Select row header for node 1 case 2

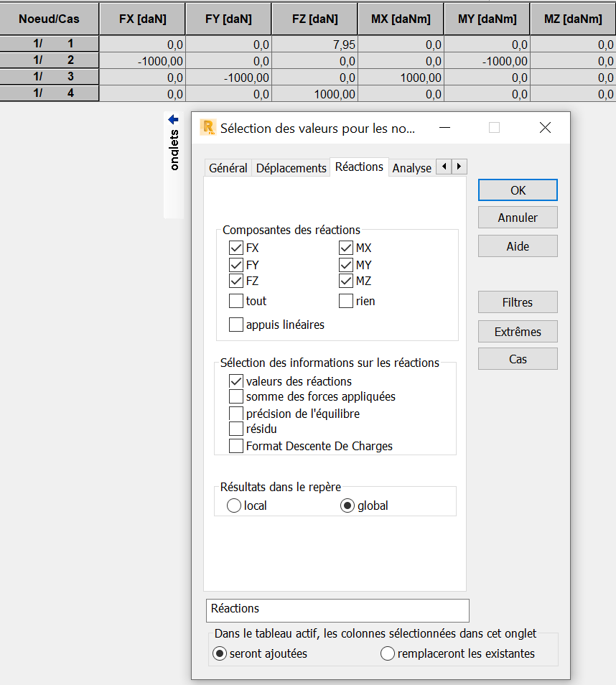[50, 60]
